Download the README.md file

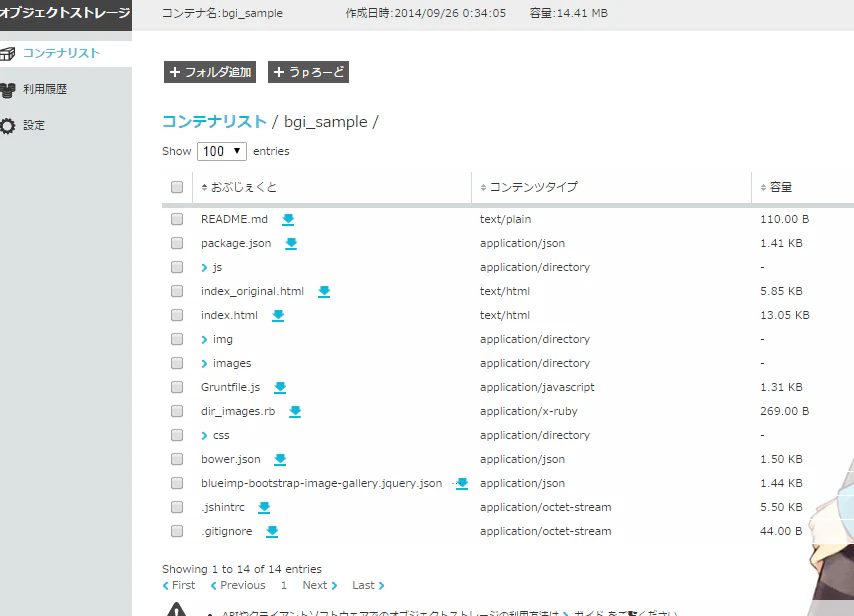[x=288, y=219]
